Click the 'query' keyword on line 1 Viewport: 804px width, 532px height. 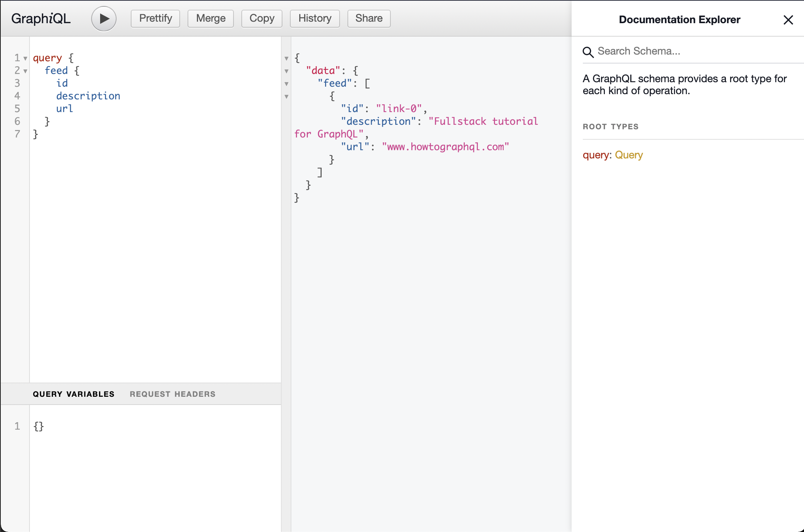[x=47, y=58]
